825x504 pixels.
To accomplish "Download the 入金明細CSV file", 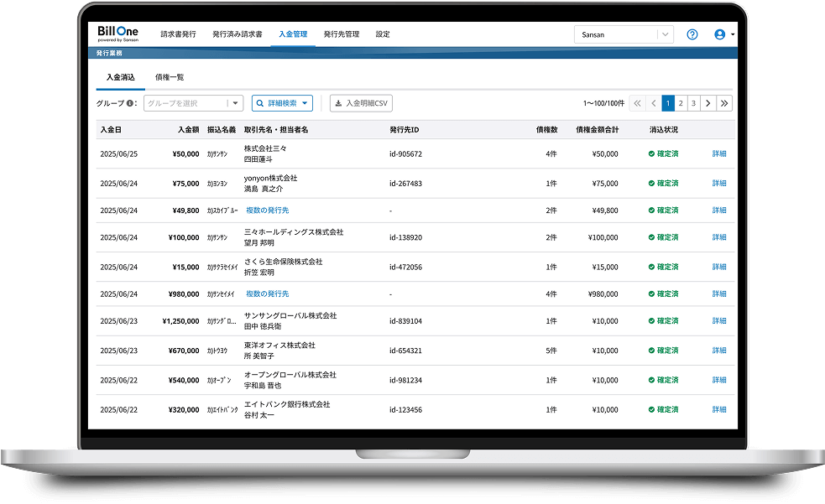I will [x=361, y=103].
